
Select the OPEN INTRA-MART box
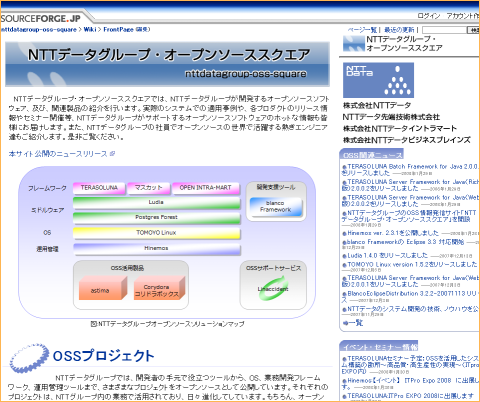(205, 188)
